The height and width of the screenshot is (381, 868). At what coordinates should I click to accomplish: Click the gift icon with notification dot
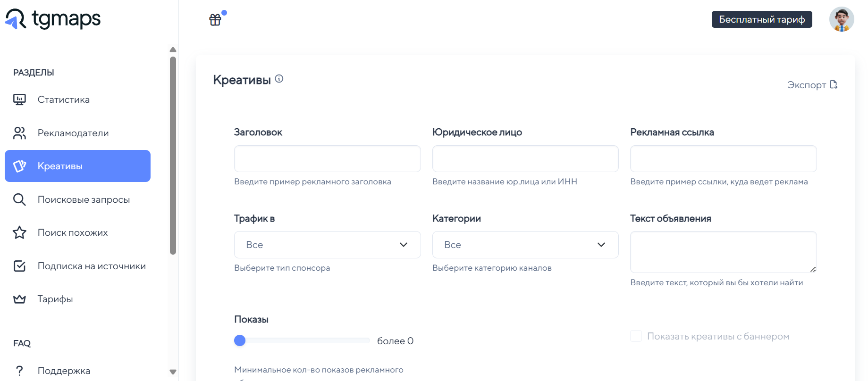tap(216, 19)
